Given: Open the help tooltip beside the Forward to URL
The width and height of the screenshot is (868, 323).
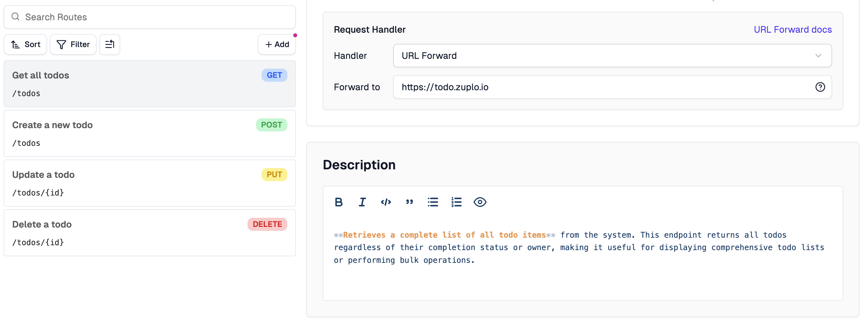Looking at the screenshot, I should tap(820, 87).
